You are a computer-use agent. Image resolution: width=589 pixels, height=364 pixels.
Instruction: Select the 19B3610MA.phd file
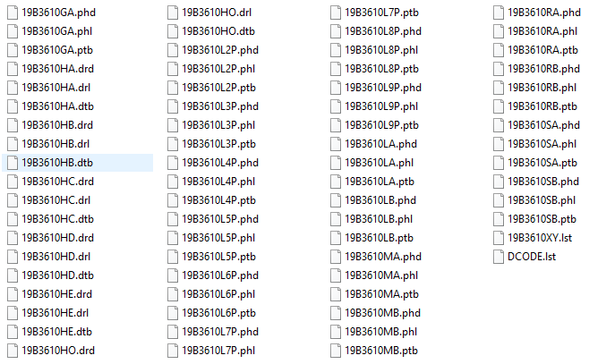(x=383, y=257)
